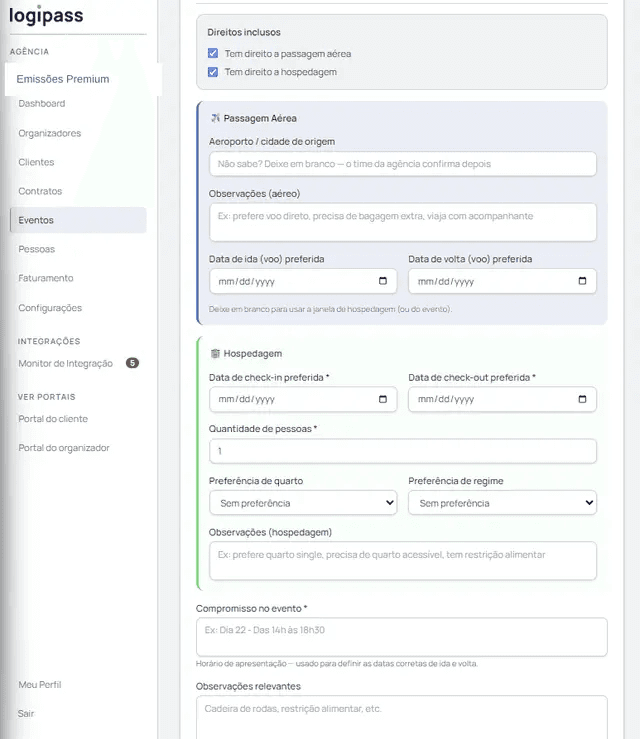Open Faturamento in the sidebar
The height and width of the screenshot is (739, 640).
tap(46, 278)
